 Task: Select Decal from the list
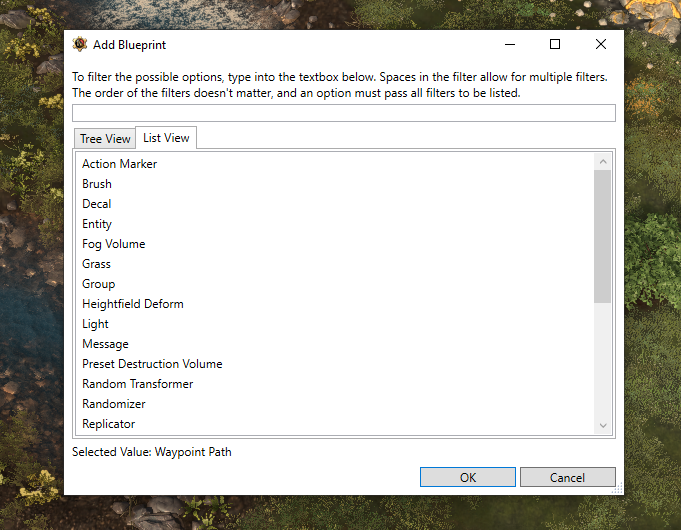[x=96, y=204]
